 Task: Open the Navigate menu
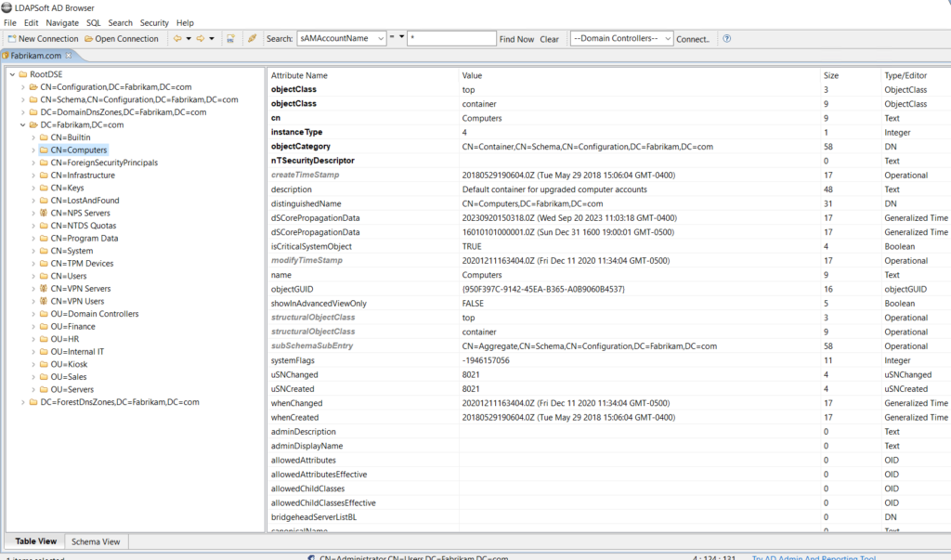[62, 22]
